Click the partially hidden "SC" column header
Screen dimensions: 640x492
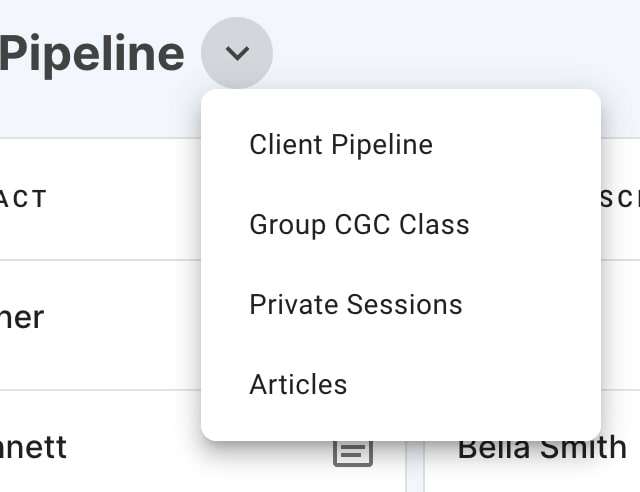(x=620, y=199)
